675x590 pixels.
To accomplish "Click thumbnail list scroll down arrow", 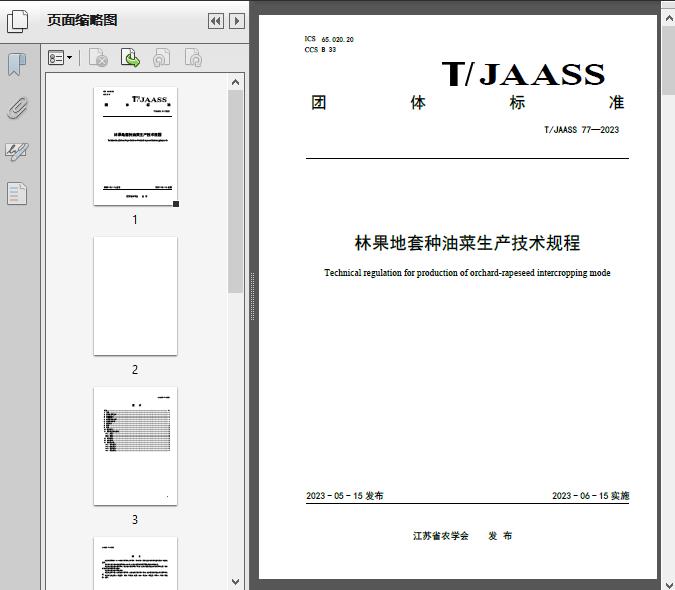I will (235, 582).
